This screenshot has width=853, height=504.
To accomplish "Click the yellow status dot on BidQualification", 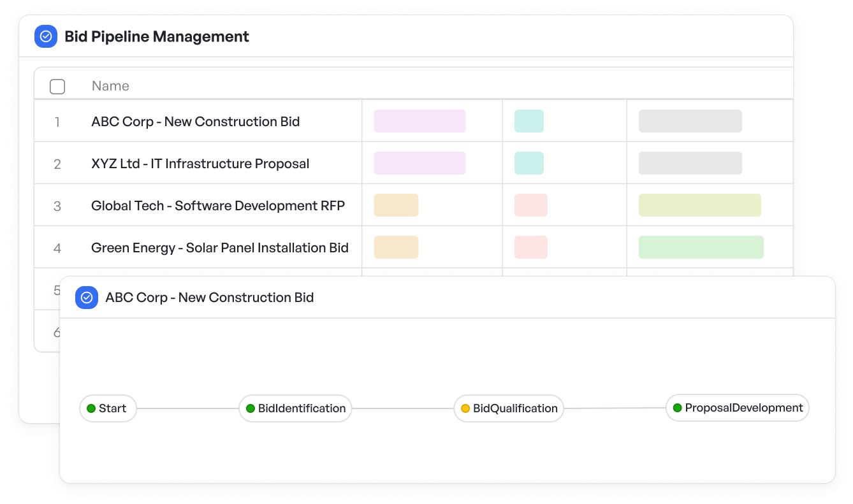I will coord(465,408).
